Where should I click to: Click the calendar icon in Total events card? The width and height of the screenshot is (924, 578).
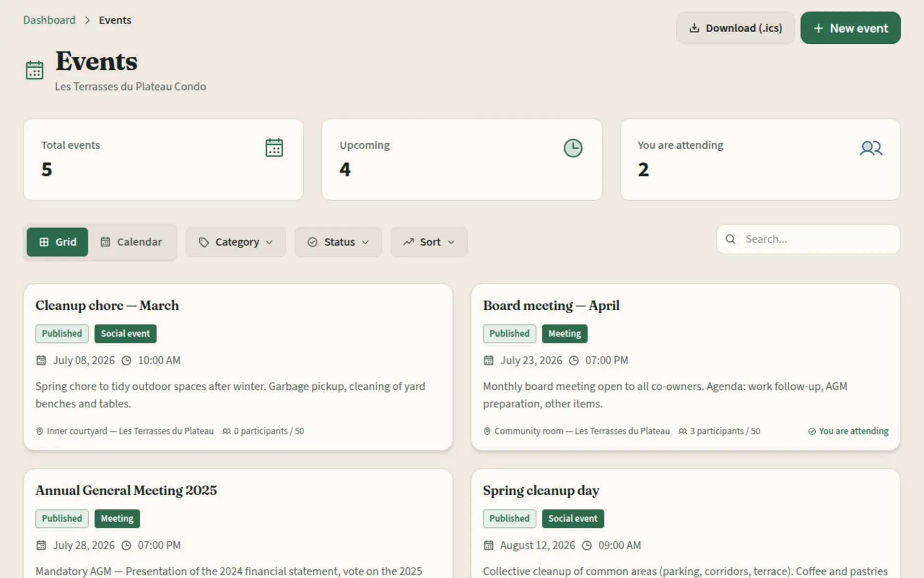[274, 147]
